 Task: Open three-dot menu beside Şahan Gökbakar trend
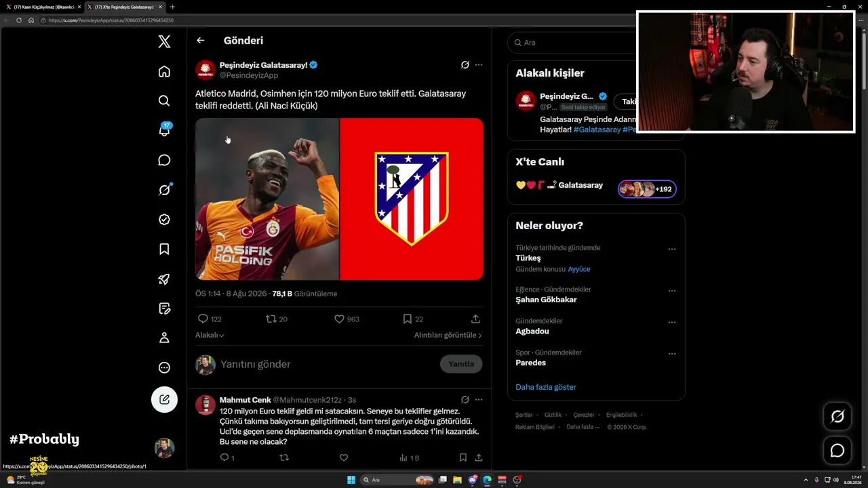672,291
